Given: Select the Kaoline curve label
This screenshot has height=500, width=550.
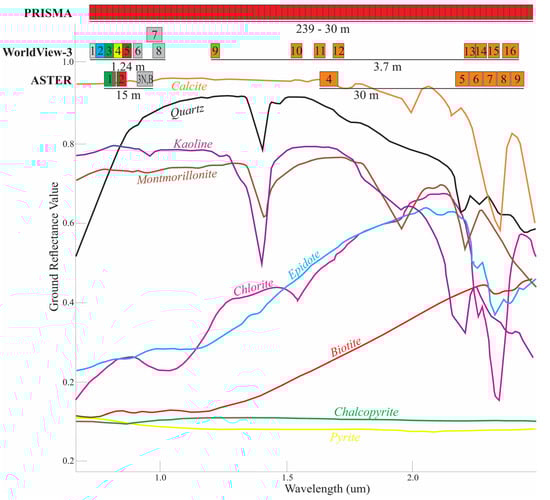Looking at the screenshot, I should (x=193, y=144).
